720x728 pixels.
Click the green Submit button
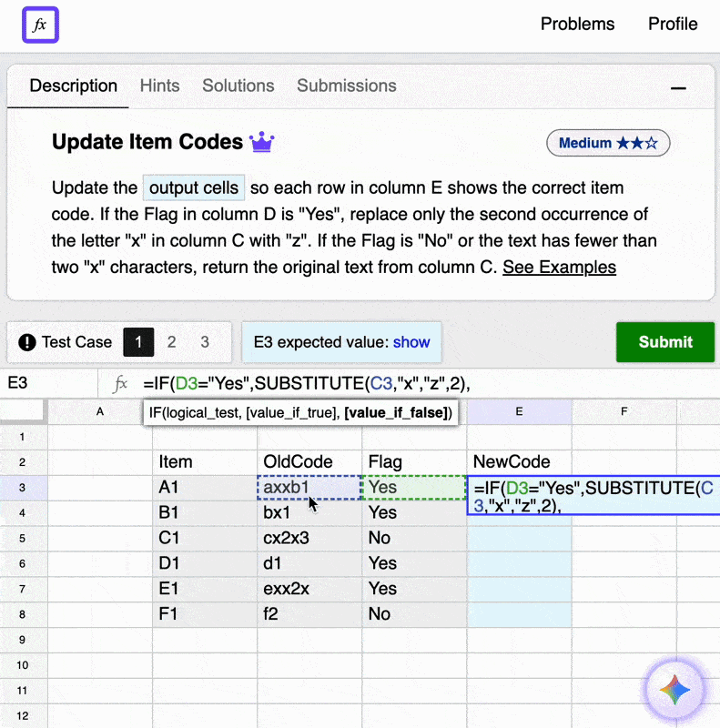coord(665,342)
